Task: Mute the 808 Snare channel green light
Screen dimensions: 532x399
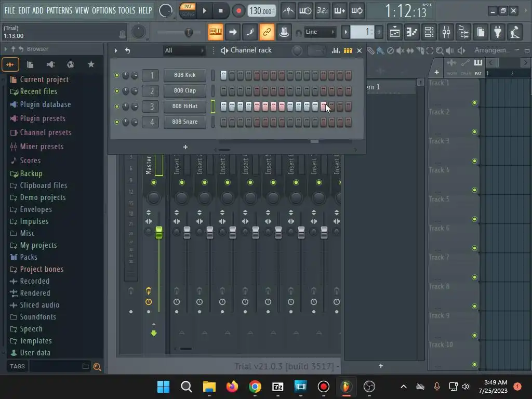Action: pyautogui.click(x=117, y=122)
